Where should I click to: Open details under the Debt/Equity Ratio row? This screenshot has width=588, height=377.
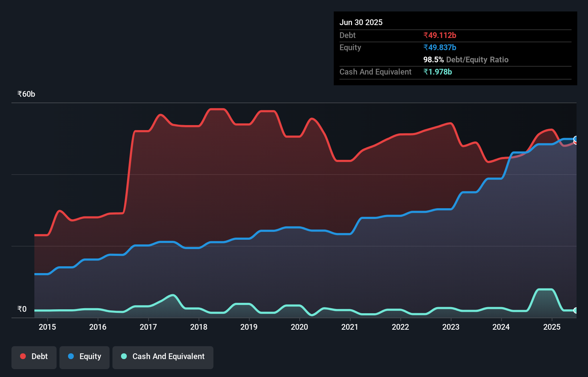466,60
